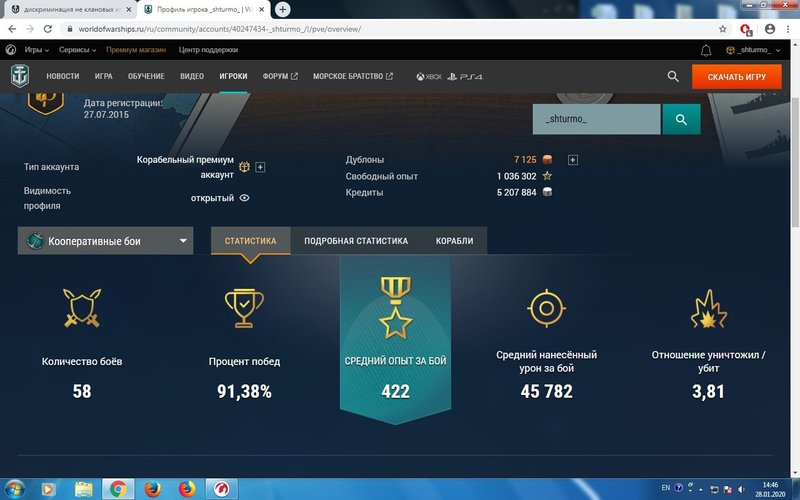Expand the Игры dropdown menu
The image size is (800, 500).
click(x=37, y=50)
